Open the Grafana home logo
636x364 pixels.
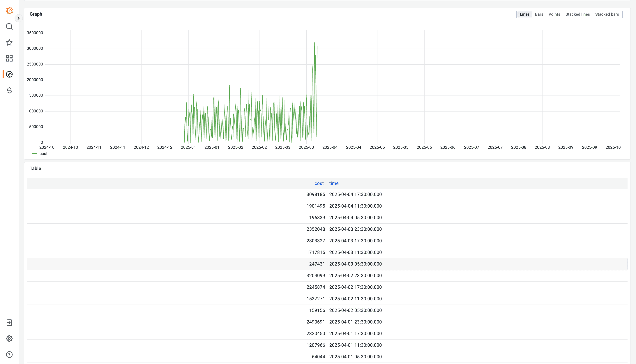9,10
